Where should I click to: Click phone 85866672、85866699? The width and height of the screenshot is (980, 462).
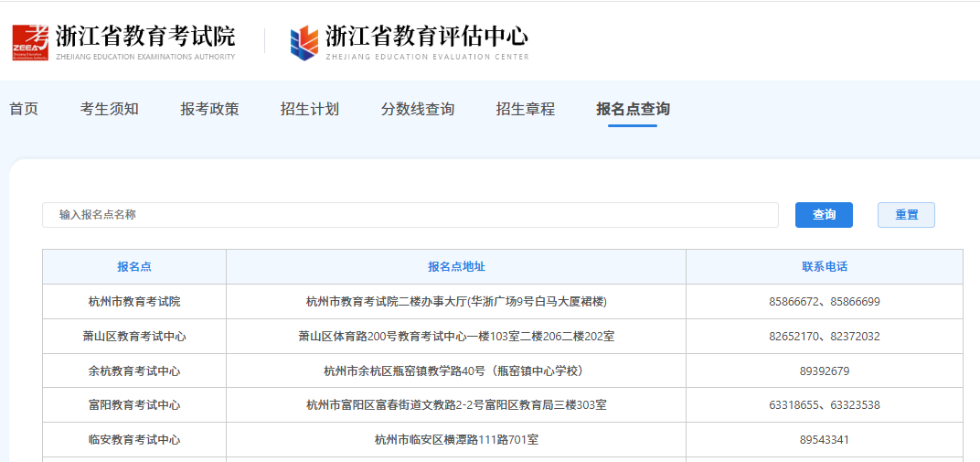[825, 302]
